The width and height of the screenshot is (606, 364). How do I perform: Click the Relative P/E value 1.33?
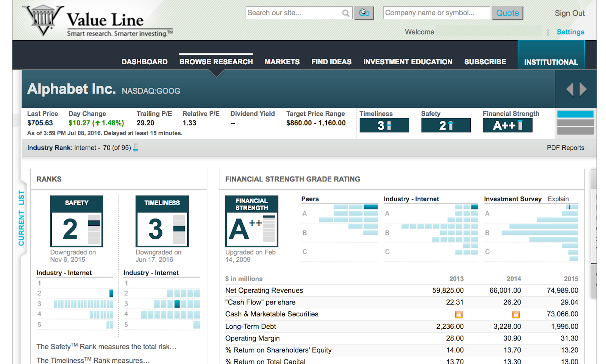(x=189, y=123)
